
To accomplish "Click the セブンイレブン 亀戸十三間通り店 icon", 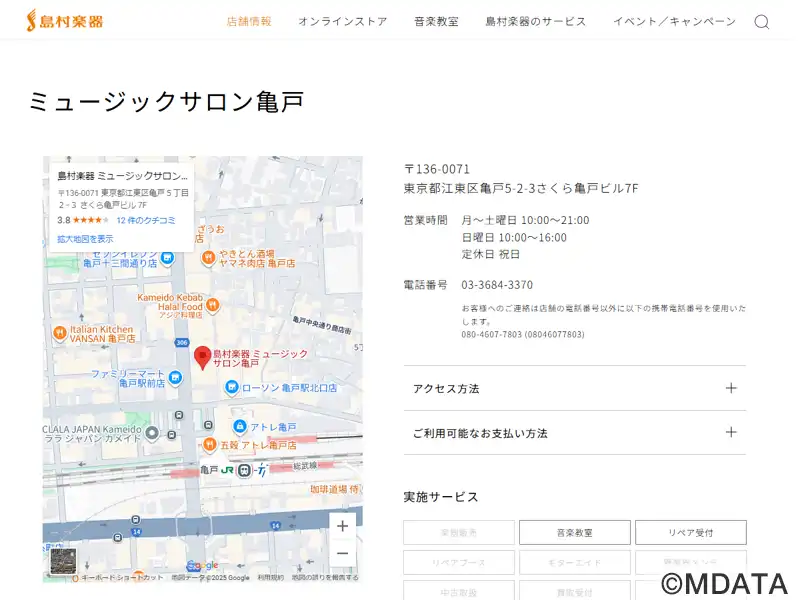I will pos(167,259).
